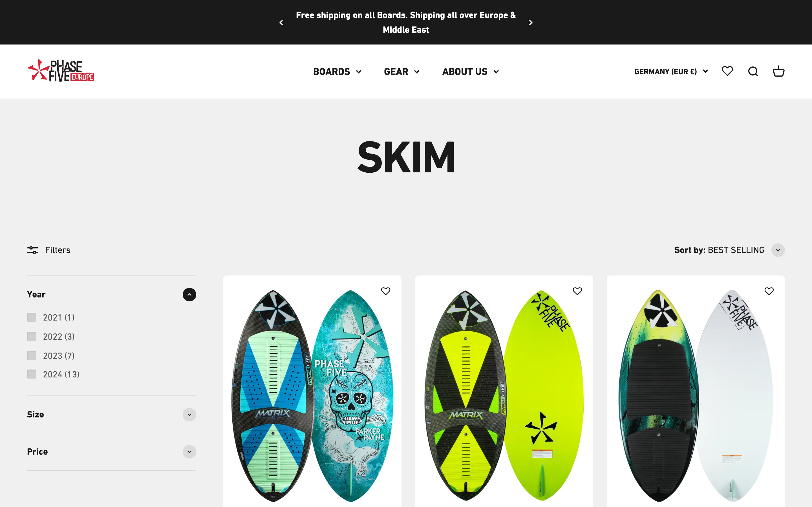The image size is (812, 507).
Task: Click the Phase Five Europe logo
Action: [61, 70]
